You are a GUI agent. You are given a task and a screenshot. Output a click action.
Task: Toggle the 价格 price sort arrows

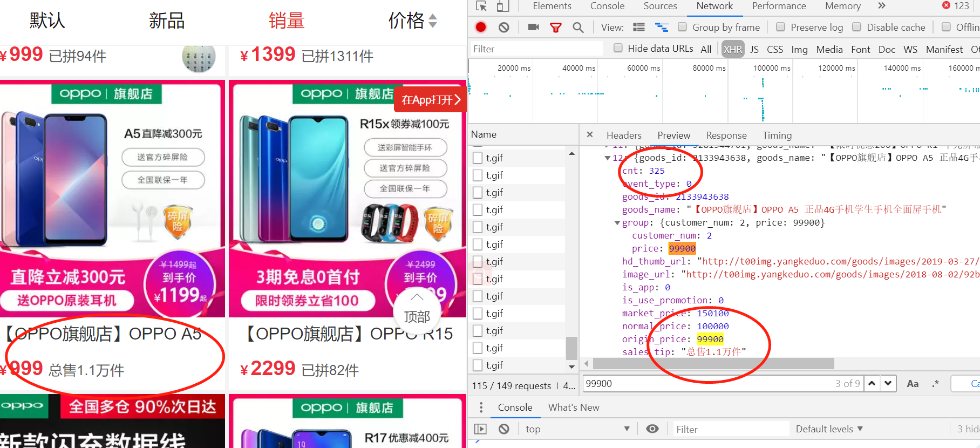433,21
